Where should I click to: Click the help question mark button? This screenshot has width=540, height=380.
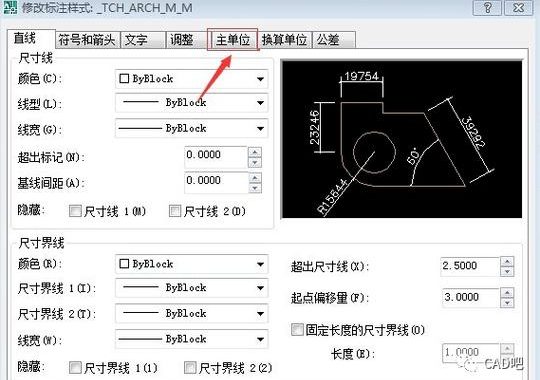pos(487,8)
